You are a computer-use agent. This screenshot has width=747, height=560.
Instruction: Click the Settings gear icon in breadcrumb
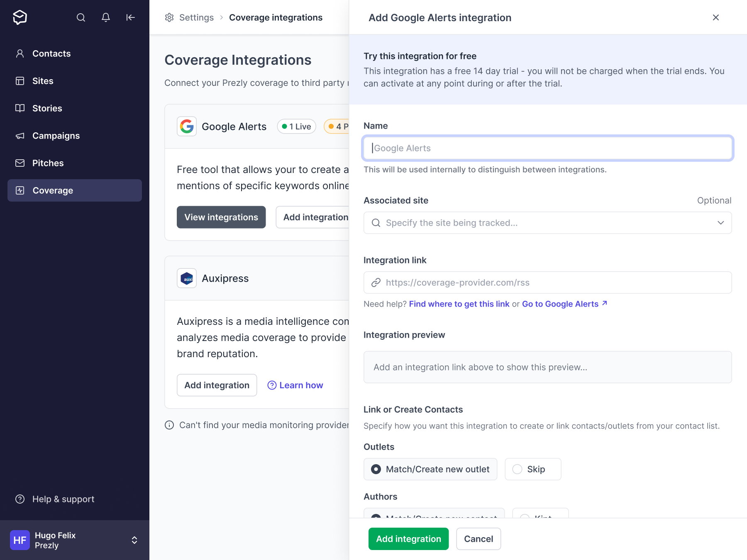point(169,17)
